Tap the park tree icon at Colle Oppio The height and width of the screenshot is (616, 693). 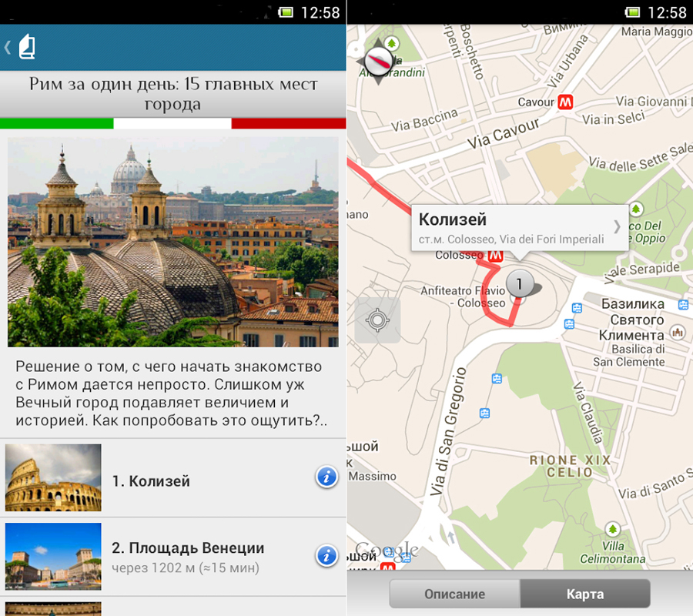click(635, 209)
